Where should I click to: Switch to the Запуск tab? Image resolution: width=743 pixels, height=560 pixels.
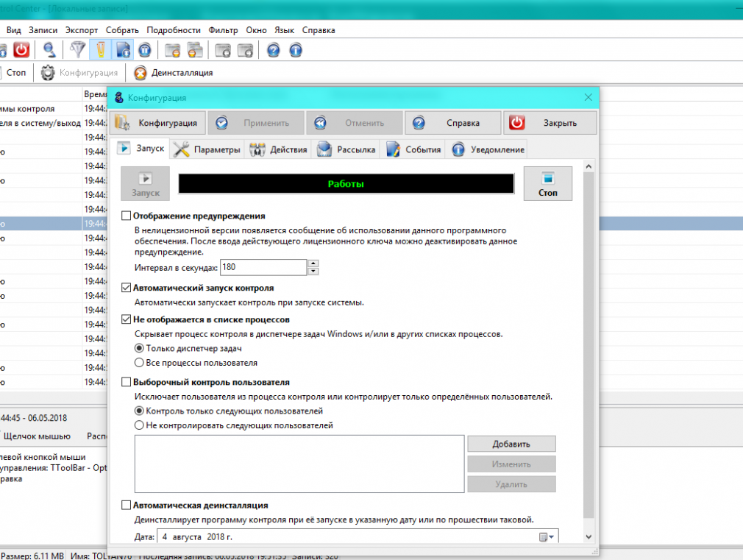[141, 149]
